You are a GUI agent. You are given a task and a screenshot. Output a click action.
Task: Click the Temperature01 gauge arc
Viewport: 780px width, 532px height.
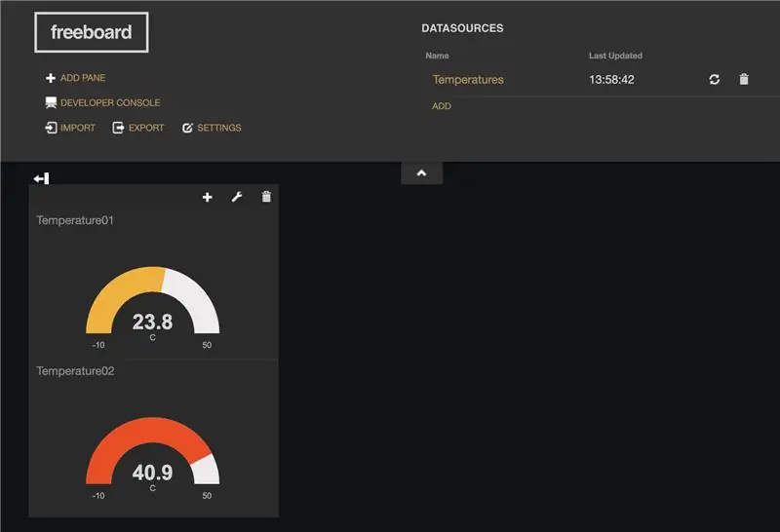(153, 300)
